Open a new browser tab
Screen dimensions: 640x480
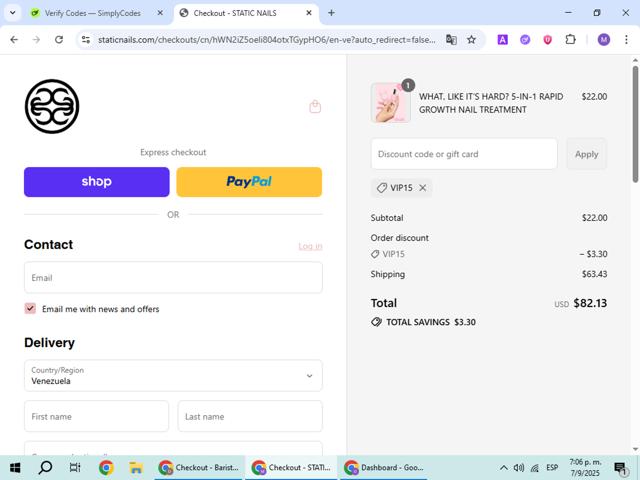[331, 13]
